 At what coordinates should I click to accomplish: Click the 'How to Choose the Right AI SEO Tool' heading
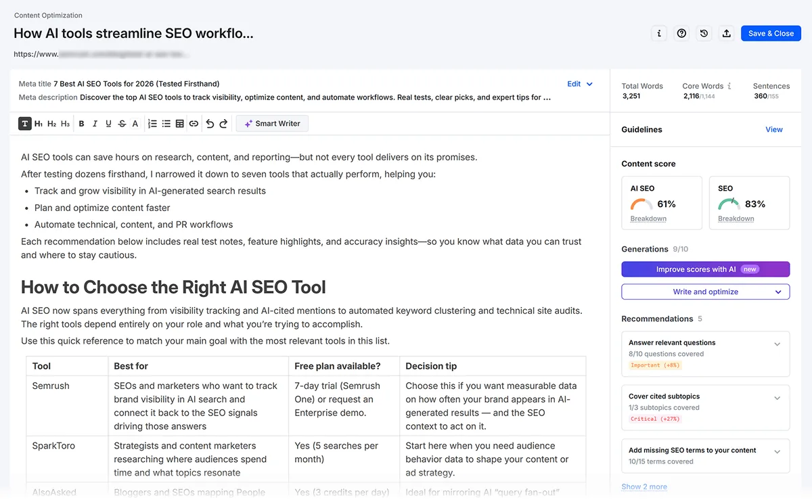pos(173,287)
